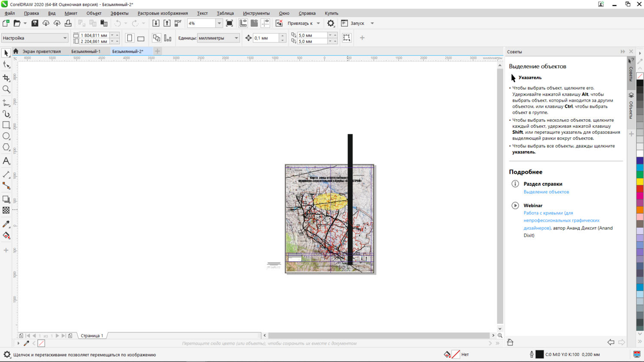Screen dimensions: 644x362
Task: Activate the Eyedropper tool
Action: tap(6, 224)
